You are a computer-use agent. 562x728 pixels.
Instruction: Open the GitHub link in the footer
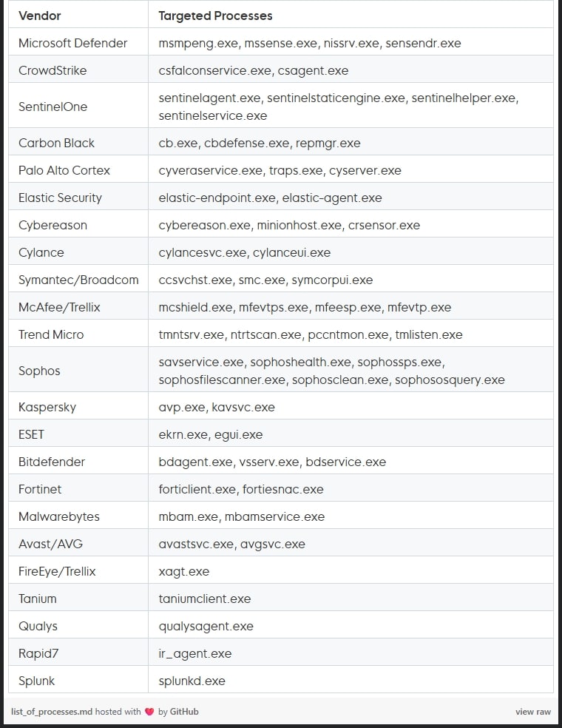(x=184, y=712)
